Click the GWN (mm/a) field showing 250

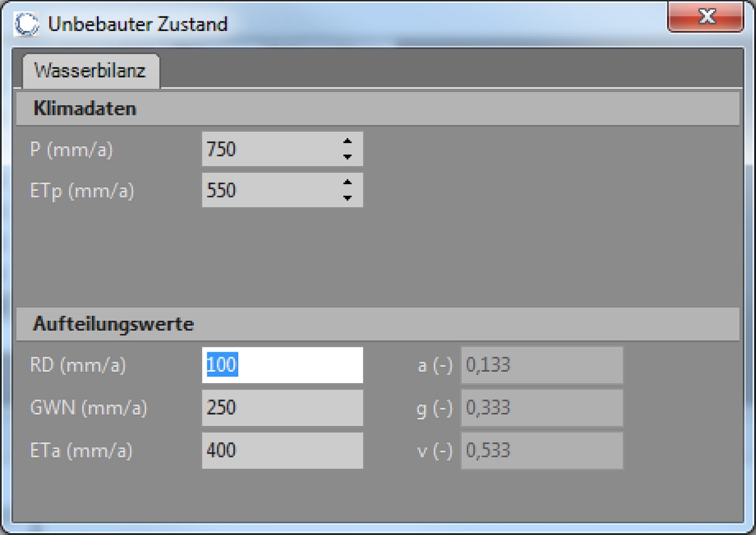coord(282,408)
